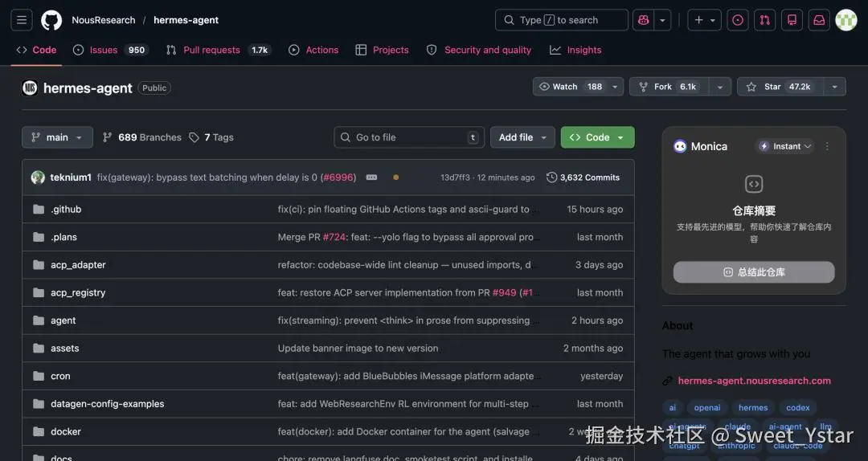Open the user profile avatar menu
Image resolution: width=868 pixels, height=461 pixels.
[x=845, y=20]
